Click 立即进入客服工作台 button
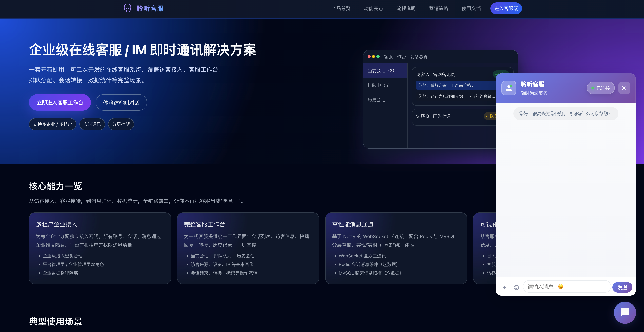The image size is (644, 332). (60, 102)
